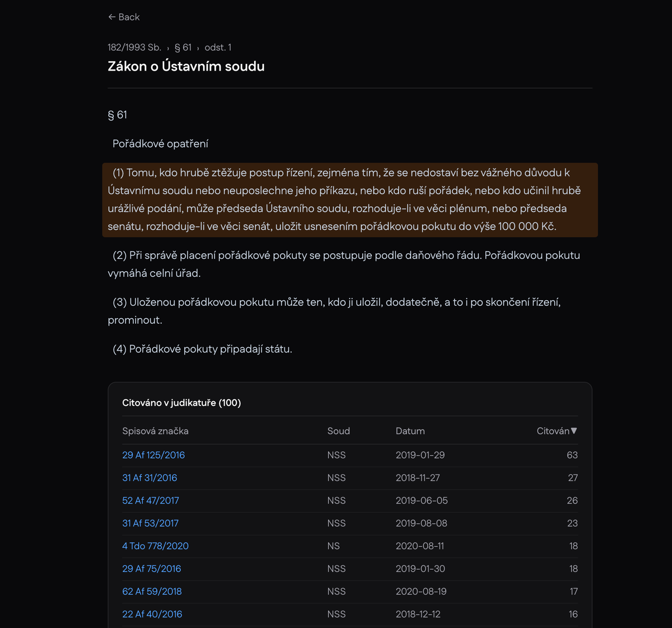Click the Zákon o Ústavním soudu title
Screen dimensions: 672x628
coord(186,66)
